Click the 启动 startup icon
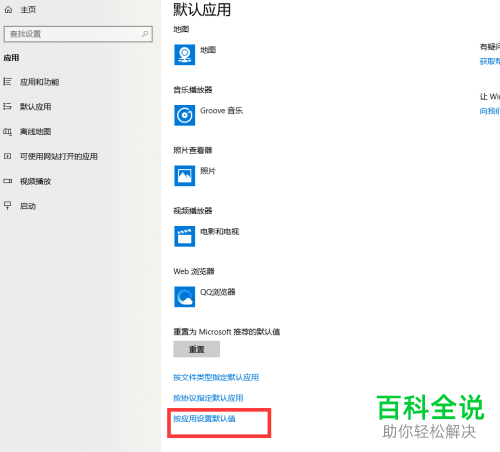The height and width of the screenshot is (452, 500). [8, 206]
